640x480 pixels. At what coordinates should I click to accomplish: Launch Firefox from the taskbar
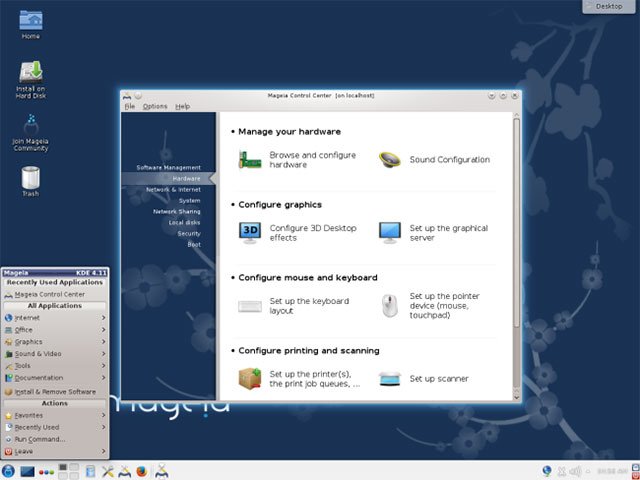tap(141, 471)
